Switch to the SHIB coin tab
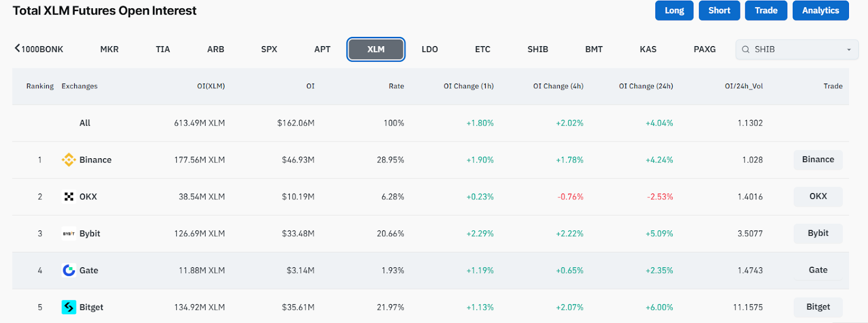The image size is (868, 323). 538,49
